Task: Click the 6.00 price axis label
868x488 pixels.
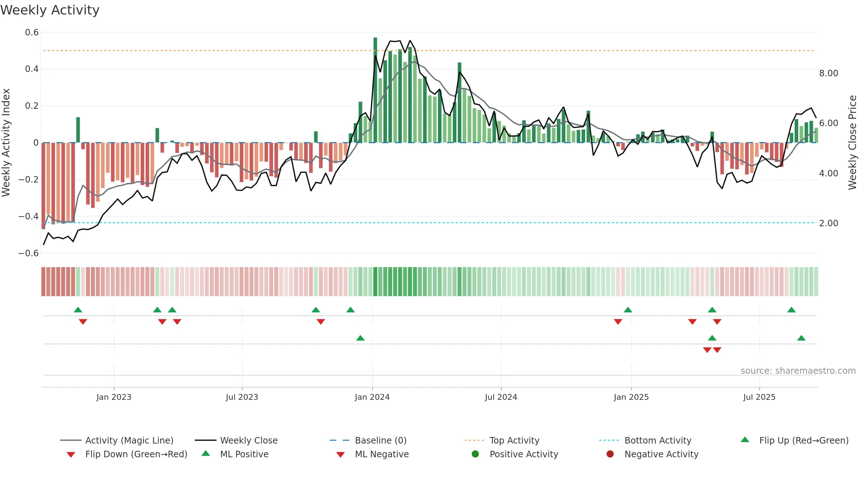Action: (829, 123)
